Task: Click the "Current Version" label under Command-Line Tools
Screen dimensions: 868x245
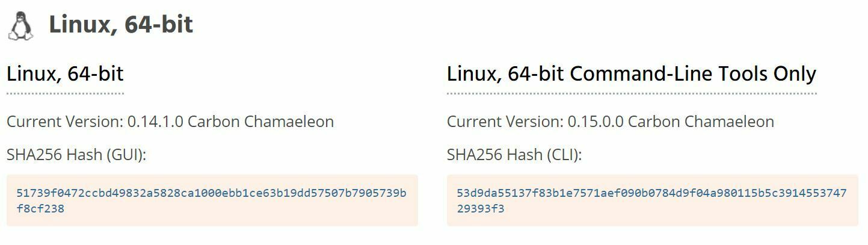Action: pos(505,122)
